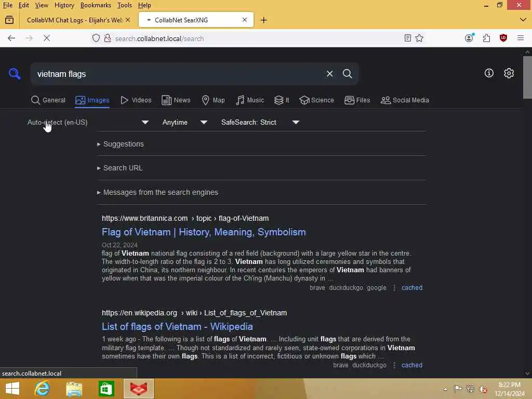Open Firefox account icon
The height and width of the screenshot is (399, 532).
pyautogui.click(x=469, y=38)
